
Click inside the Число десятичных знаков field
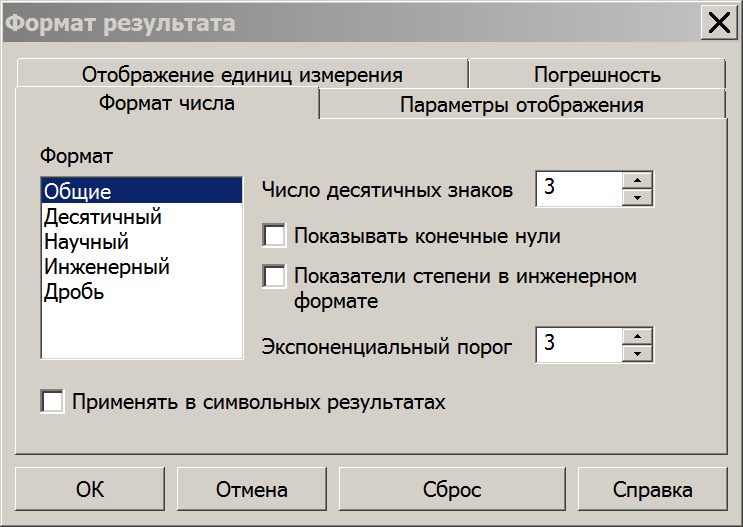tap(579, 189)
